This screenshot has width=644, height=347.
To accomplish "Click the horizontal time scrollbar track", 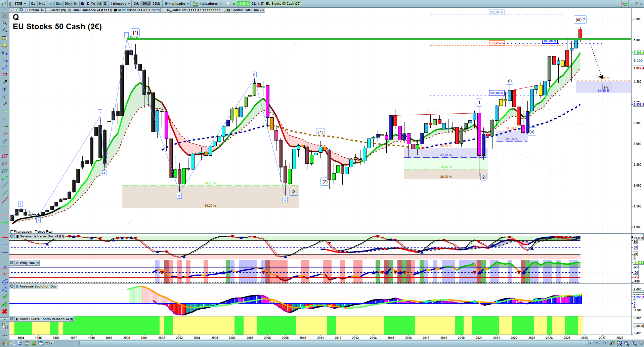I will 321,343.
